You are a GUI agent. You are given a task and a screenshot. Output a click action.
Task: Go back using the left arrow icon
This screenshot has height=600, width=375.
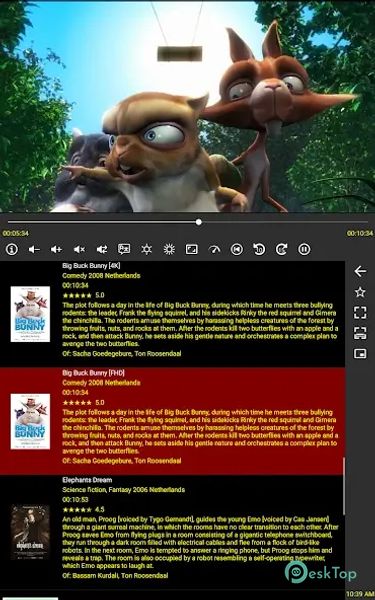(x=360, y=271)
